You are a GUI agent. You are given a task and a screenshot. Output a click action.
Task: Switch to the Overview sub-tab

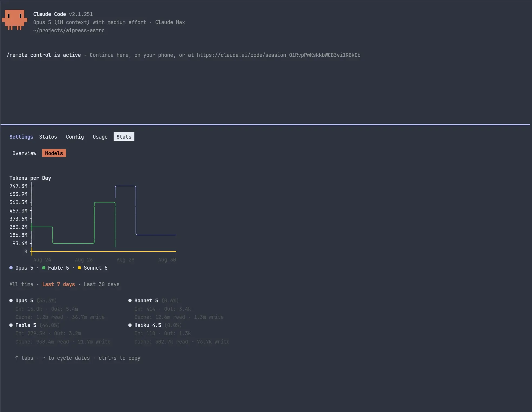click(x=24, y=153)
